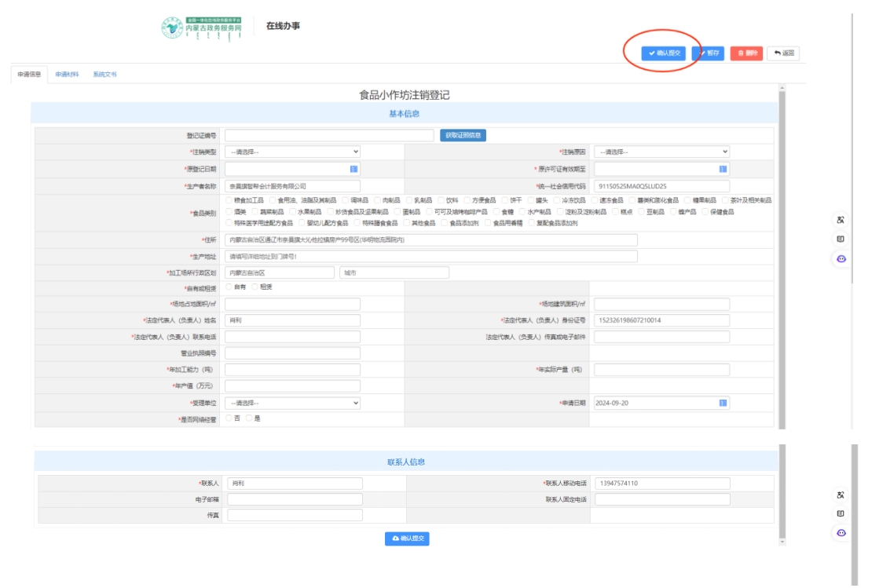
Task: Switch to the 系统文书 tab
Action: pos(104,75)
